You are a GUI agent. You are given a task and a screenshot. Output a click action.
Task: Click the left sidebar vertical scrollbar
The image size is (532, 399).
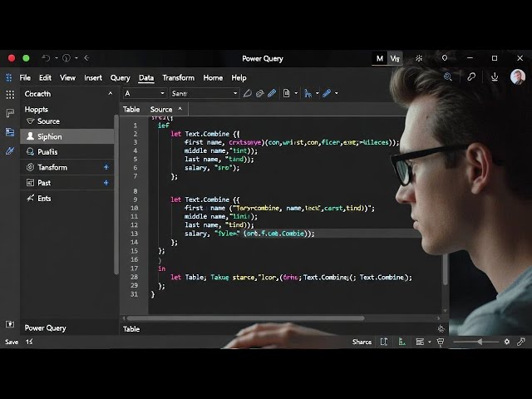[116, 195]
